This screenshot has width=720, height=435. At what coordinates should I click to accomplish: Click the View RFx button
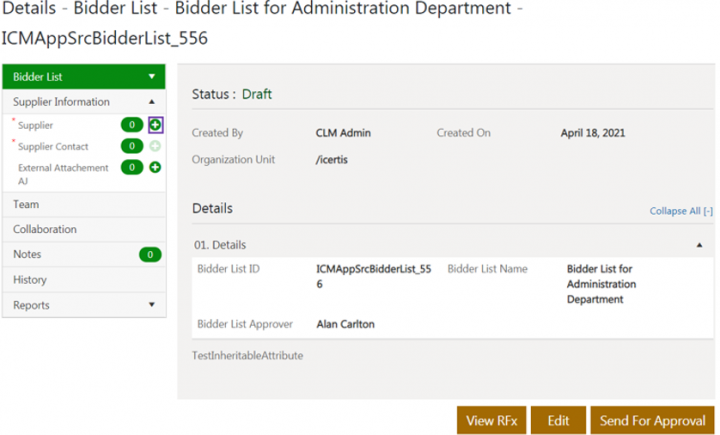click(491, 421)
